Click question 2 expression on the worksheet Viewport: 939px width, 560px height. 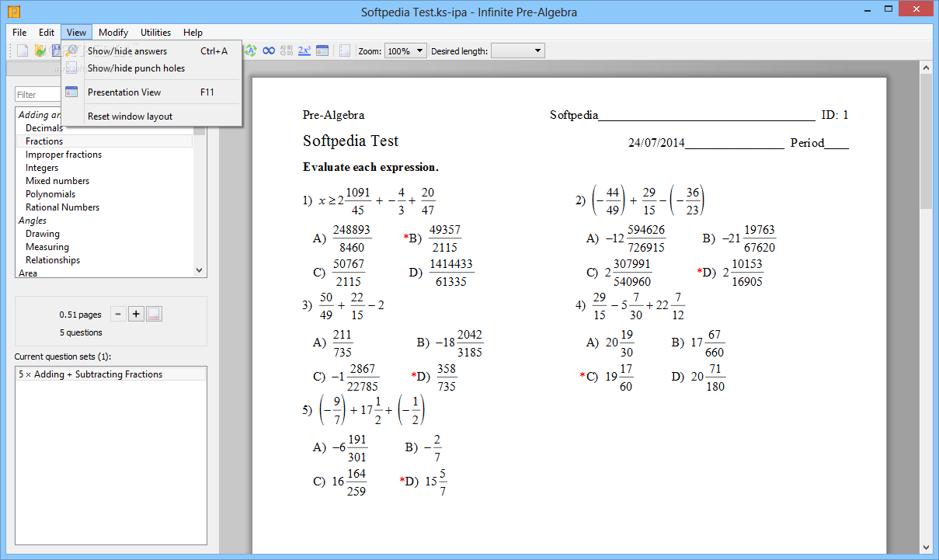640,200
